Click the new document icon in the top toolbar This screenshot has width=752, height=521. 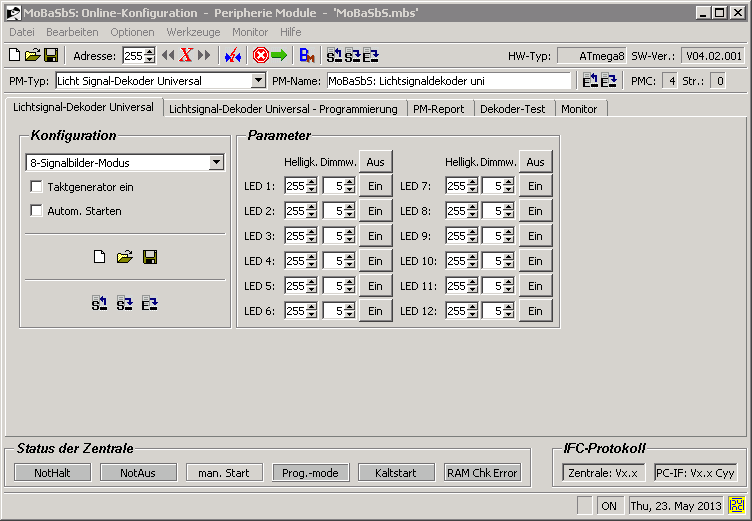point(14,56)
